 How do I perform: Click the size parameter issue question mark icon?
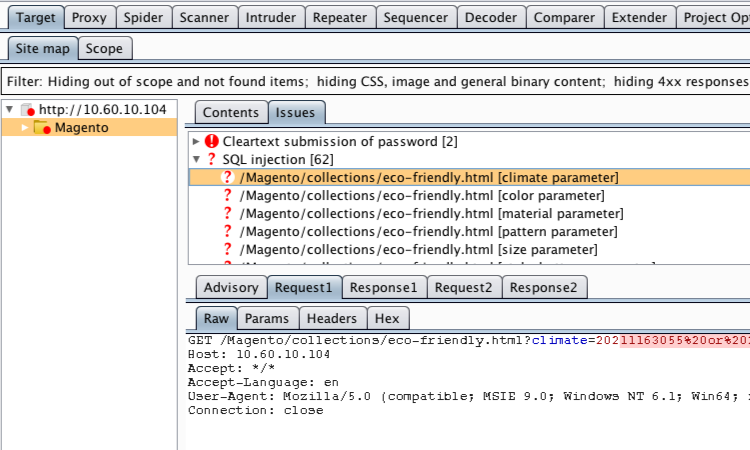228,249
